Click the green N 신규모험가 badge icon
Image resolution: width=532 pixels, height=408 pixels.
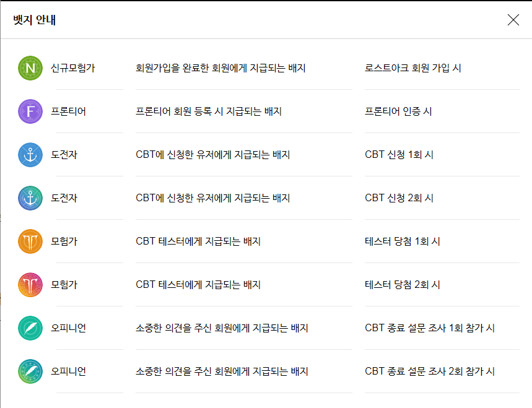point(30,68)
